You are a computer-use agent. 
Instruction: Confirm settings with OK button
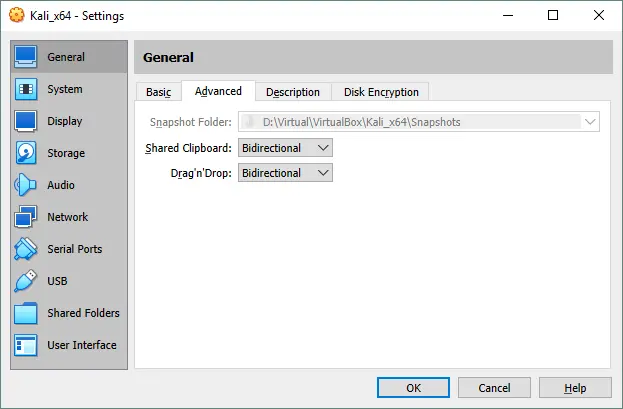tap(413, 388)
